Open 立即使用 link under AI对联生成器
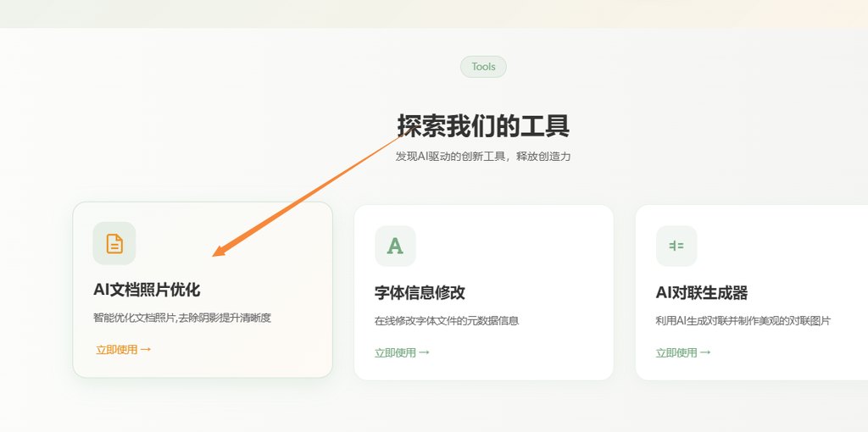Viewport: 868px width, 432px height. click(683, 352)
